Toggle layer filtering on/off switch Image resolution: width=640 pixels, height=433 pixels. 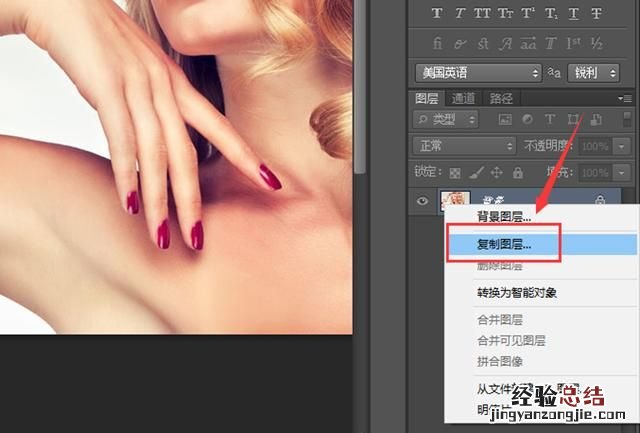627,120
